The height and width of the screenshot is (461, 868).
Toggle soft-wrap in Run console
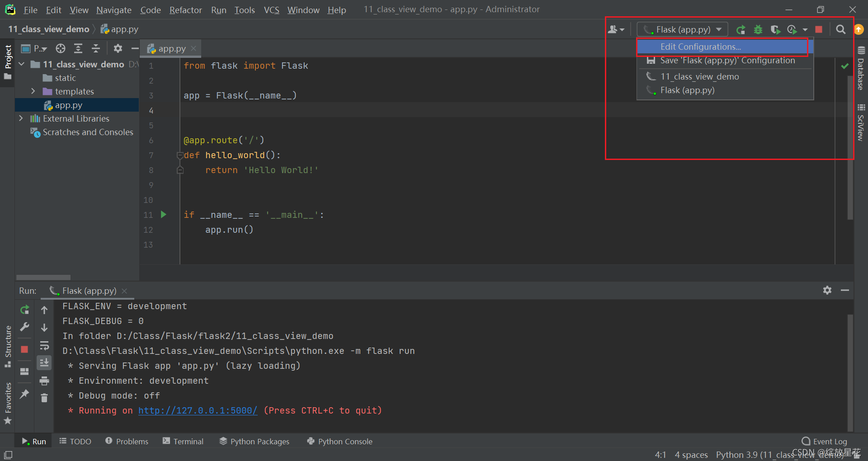pyautogui.click(x=44, y=346)
